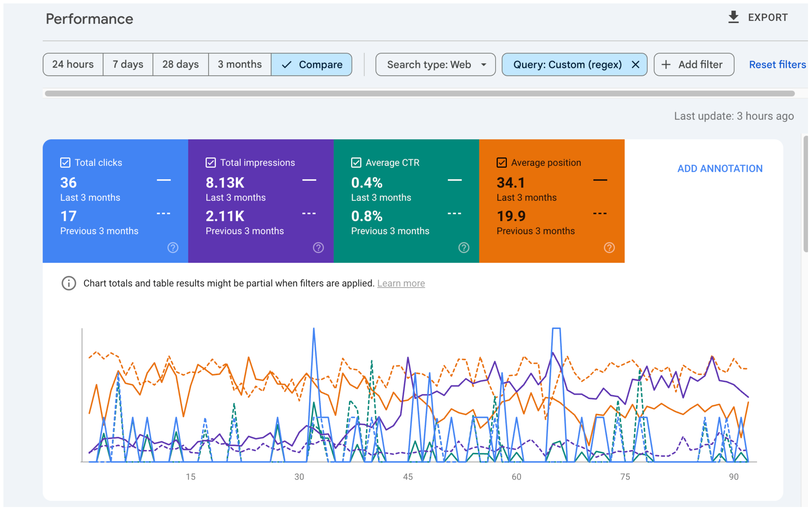Uncheck the Average CTR checkbox
Screen dimensions: 812x511
pyautogui.click(x=356, y=163)
